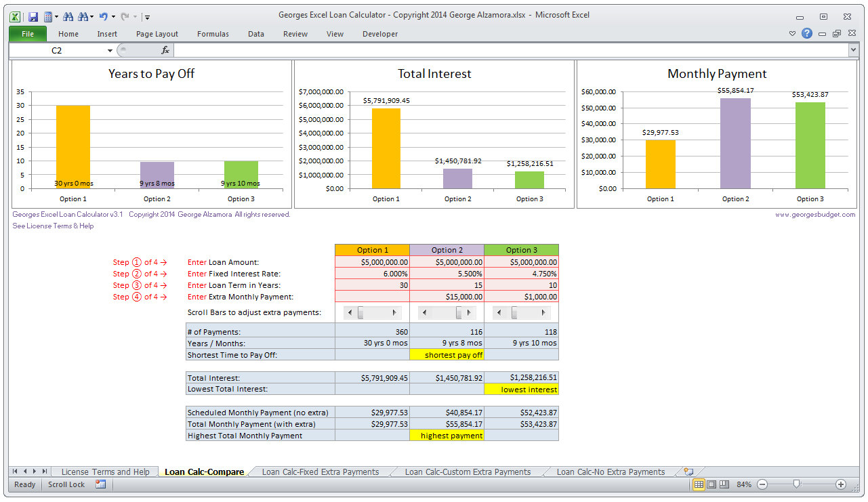Open Excel Help with the question mark icon
The height and width of the screenshot is (502, 868).
tap(807, 33)
